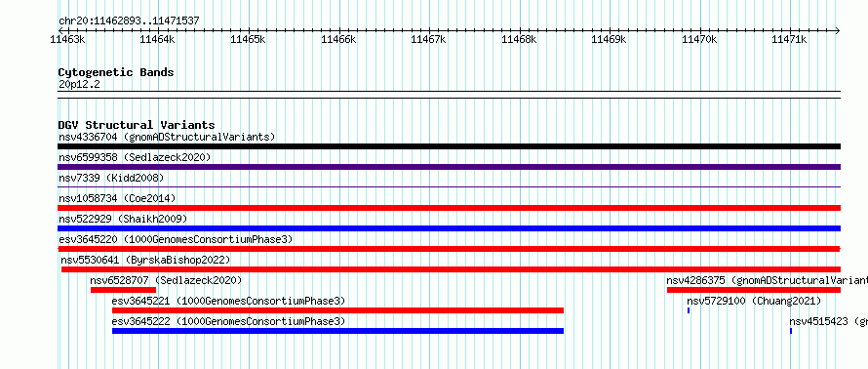
Task: Select the tiny blue nsv5729100 marker
Action: (x=689, y=310)
